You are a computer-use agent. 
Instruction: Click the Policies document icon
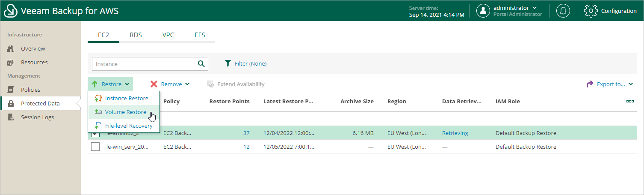pyautogui.click(x=12, y=90)
